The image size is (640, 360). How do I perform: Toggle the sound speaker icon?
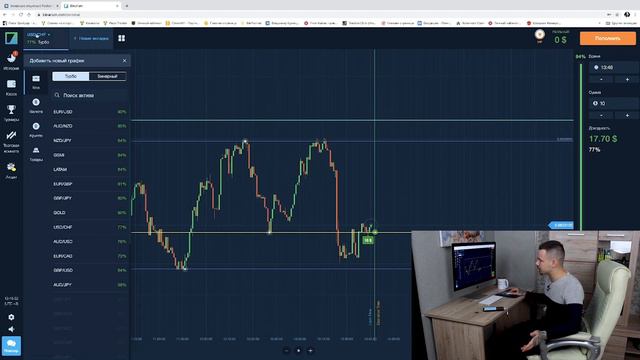click(x=11, y=329)
